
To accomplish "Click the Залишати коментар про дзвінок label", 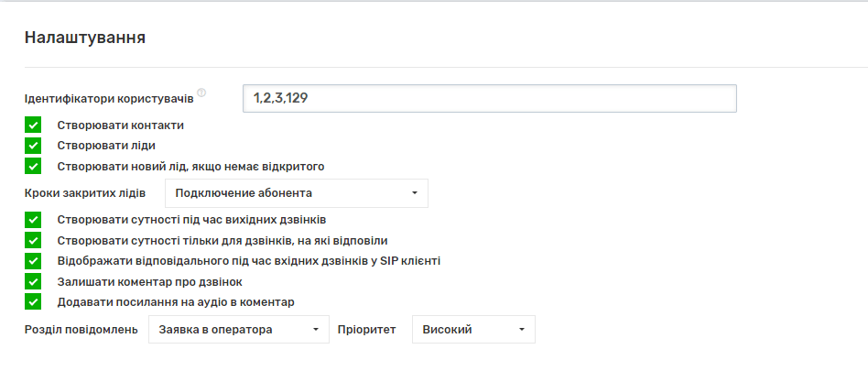I will click(x=149, y=281).
